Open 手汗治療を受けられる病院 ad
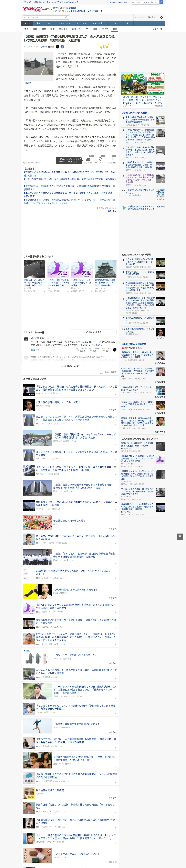This screenshot has height=868, width=186. (50, 790)
